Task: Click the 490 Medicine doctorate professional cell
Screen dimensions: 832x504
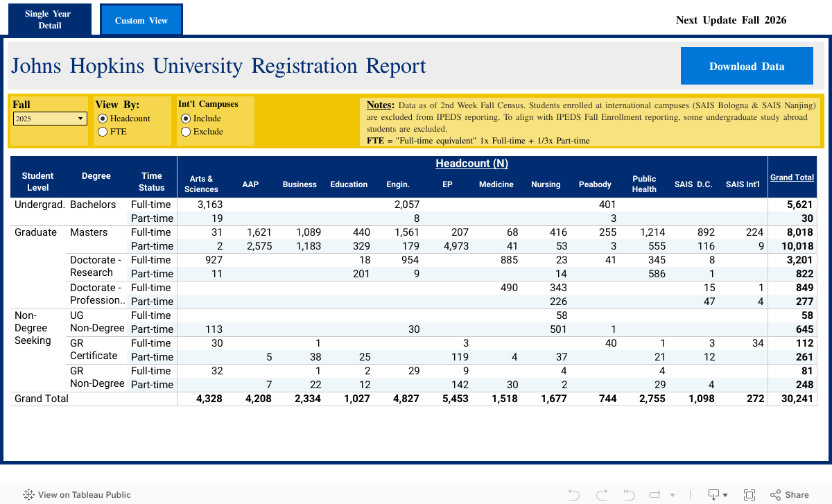Action: [509, 288]
